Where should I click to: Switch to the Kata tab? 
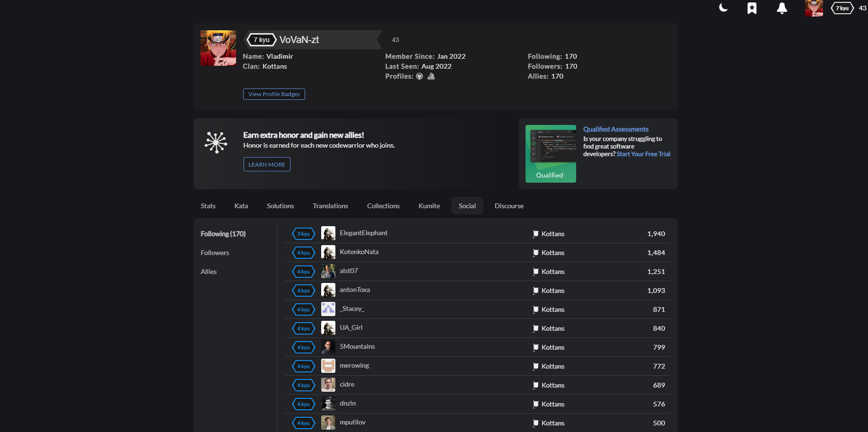click(241, 206)
